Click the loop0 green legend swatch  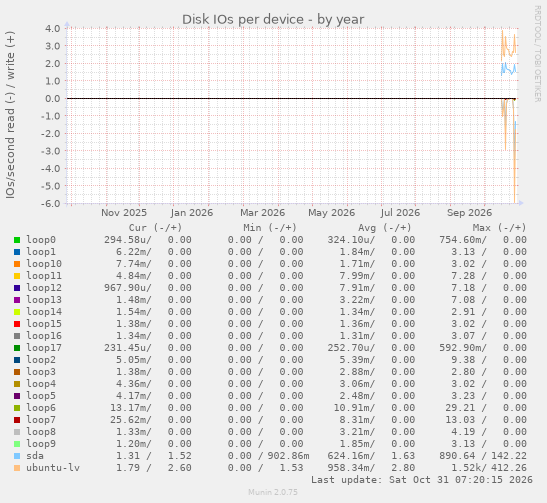[x=17, y=240]
